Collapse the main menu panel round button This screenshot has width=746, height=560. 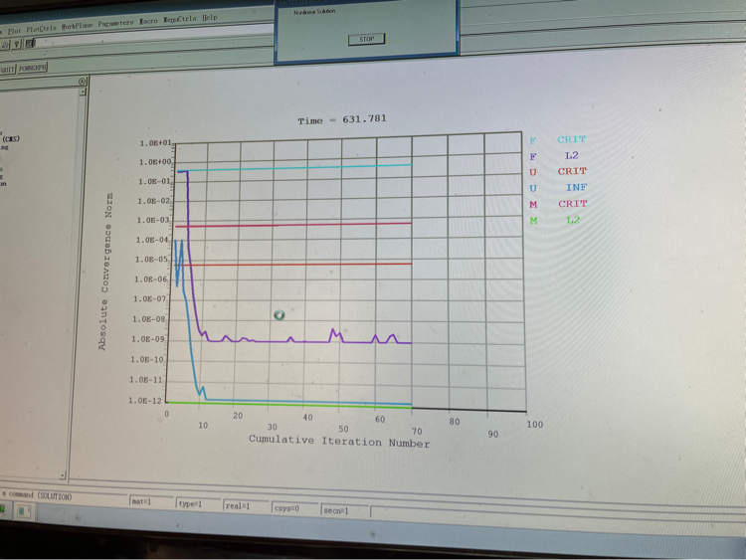(83, 81)
